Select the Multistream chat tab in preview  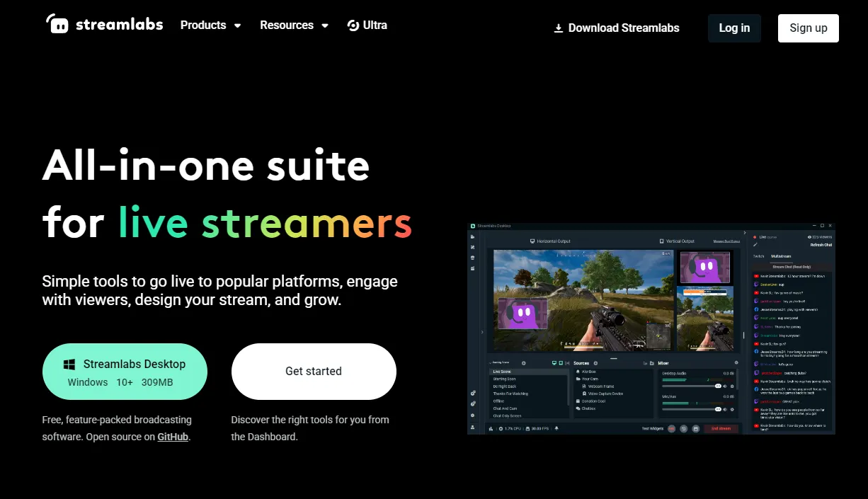[781, 256]
